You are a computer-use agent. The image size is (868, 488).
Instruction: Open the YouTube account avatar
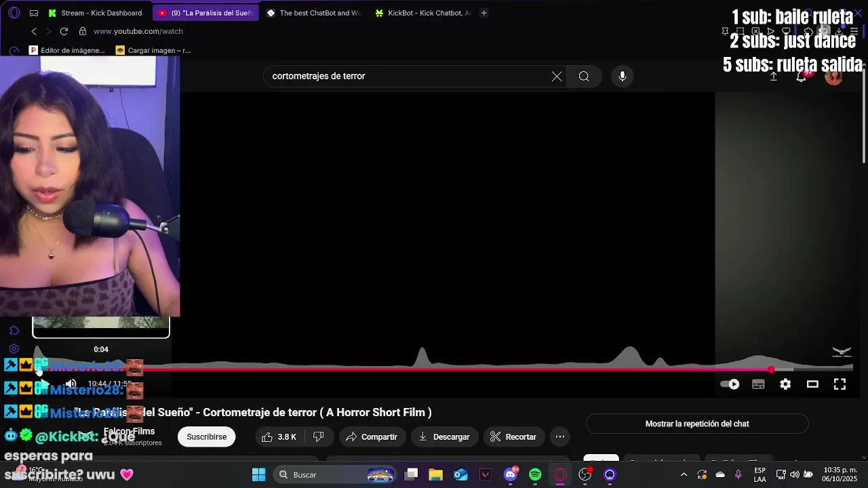point(833,77)
